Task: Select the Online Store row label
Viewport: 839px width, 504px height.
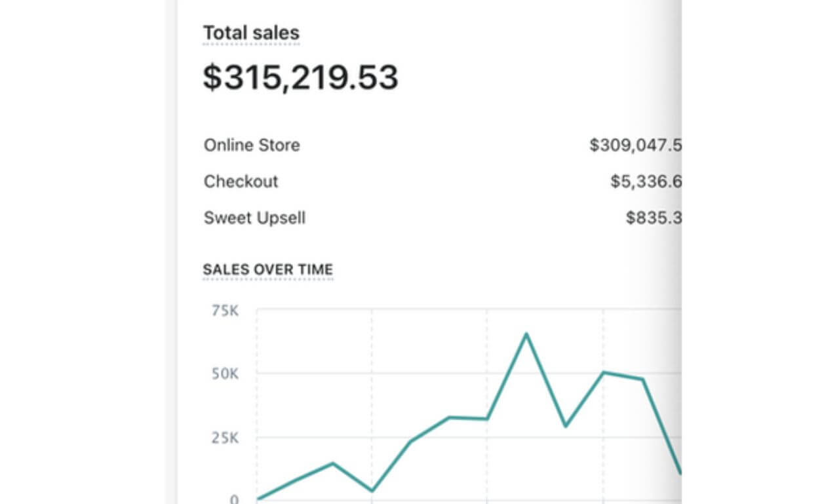Action: pyautogui.click(x=252, y=145)
